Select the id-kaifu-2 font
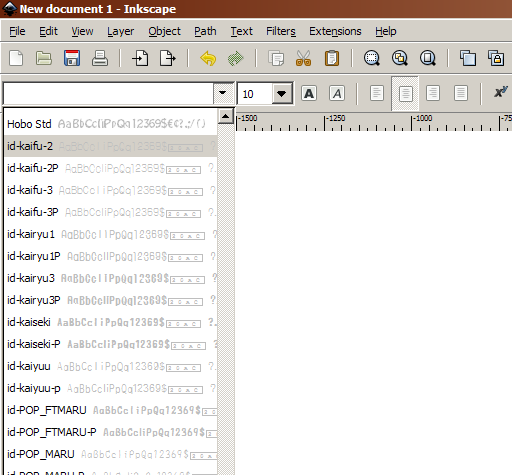512x475 pixels. tap(111, 146)
